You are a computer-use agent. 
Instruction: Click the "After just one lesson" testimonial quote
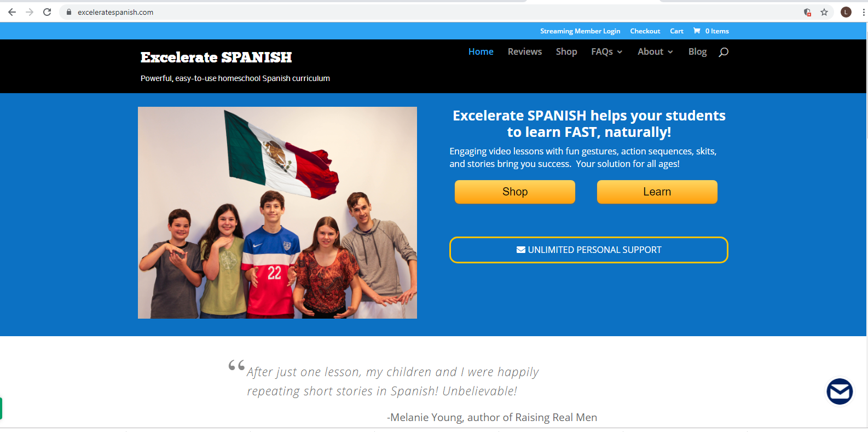click(392, 381)
